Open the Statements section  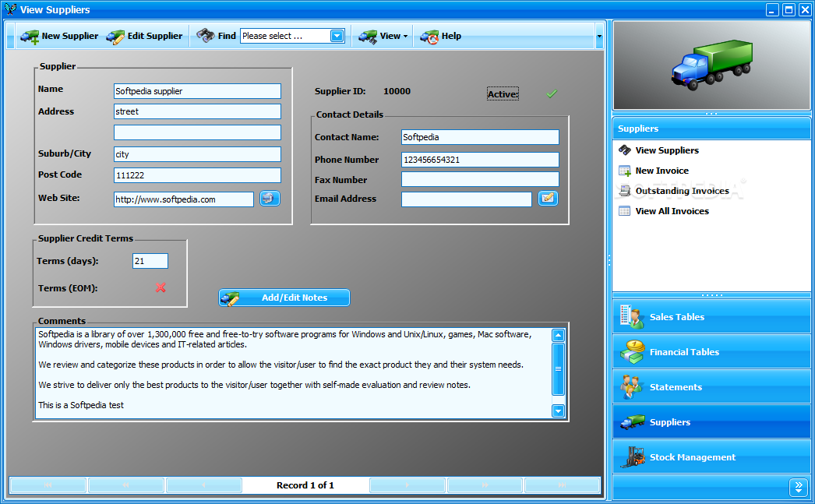[711, 387]
